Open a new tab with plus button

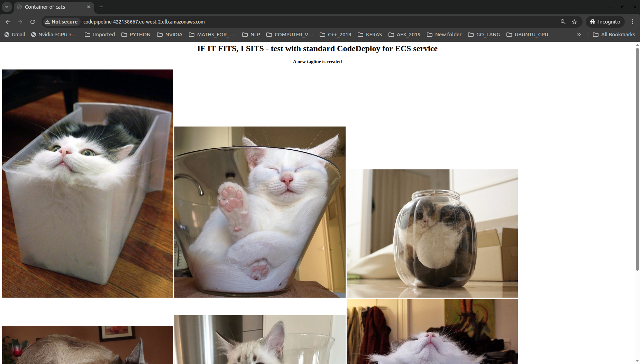point(101,7)
